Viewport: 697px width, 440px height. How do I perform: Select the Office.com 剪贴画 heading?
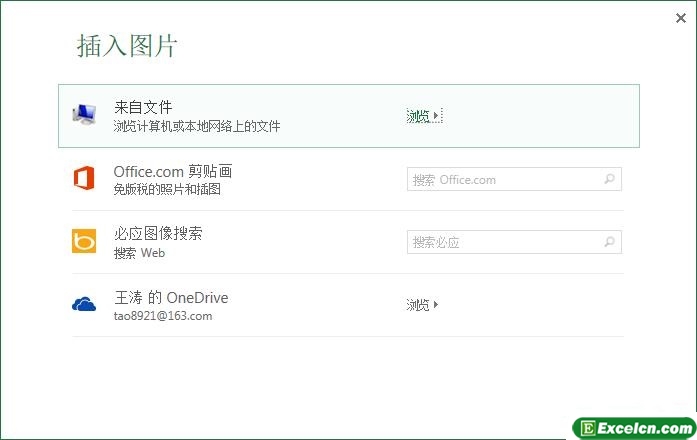[173, 171]
